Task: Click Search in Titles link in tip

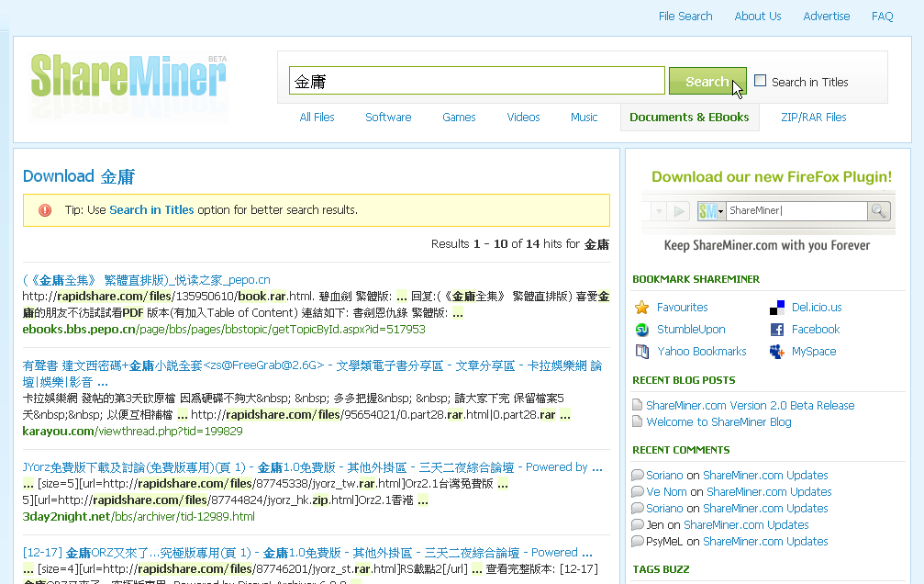Action: (x=151, y=209)
